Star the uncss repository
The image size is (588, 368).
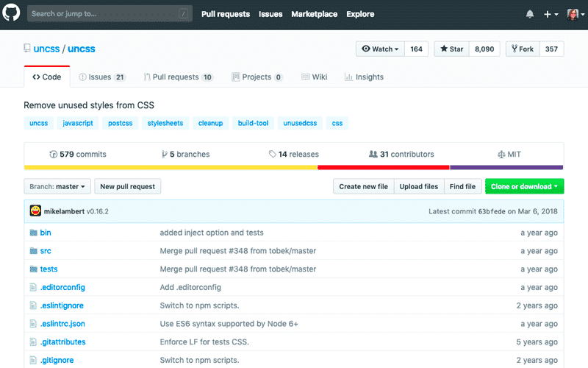click(451, 49)
